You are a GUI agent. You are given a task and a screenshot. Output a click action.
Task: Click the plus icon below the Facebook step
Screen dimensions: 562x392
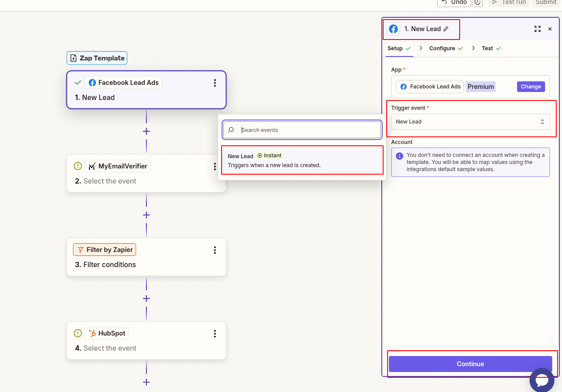[x=146, y=131]
